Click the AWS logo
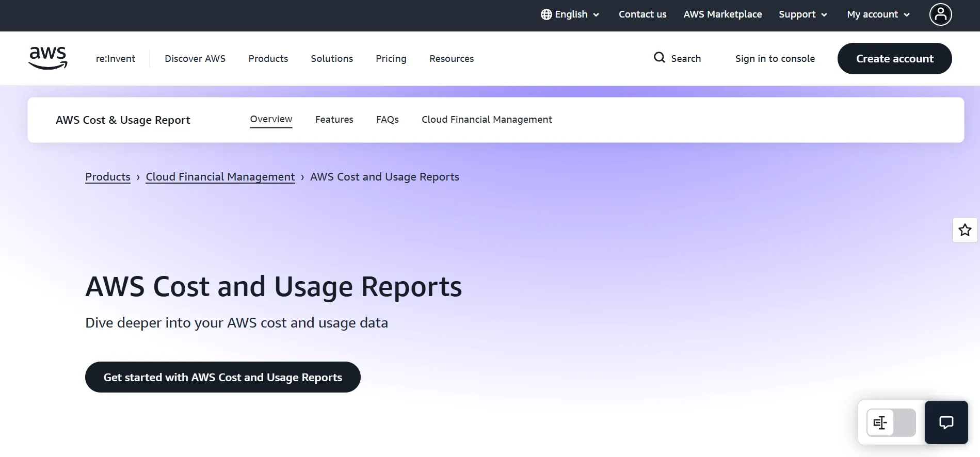 (48, 58)
